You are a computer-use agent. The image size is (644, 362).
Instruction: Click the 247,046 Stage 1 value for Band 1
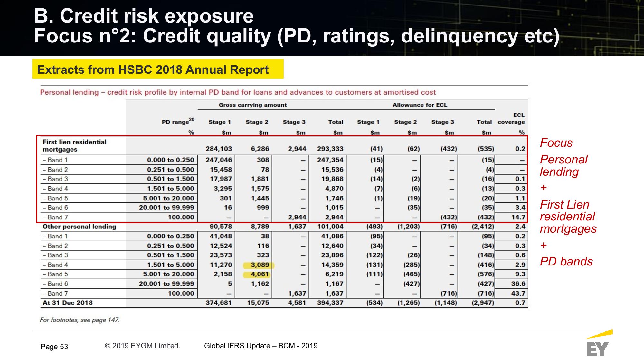pos(219,160)
